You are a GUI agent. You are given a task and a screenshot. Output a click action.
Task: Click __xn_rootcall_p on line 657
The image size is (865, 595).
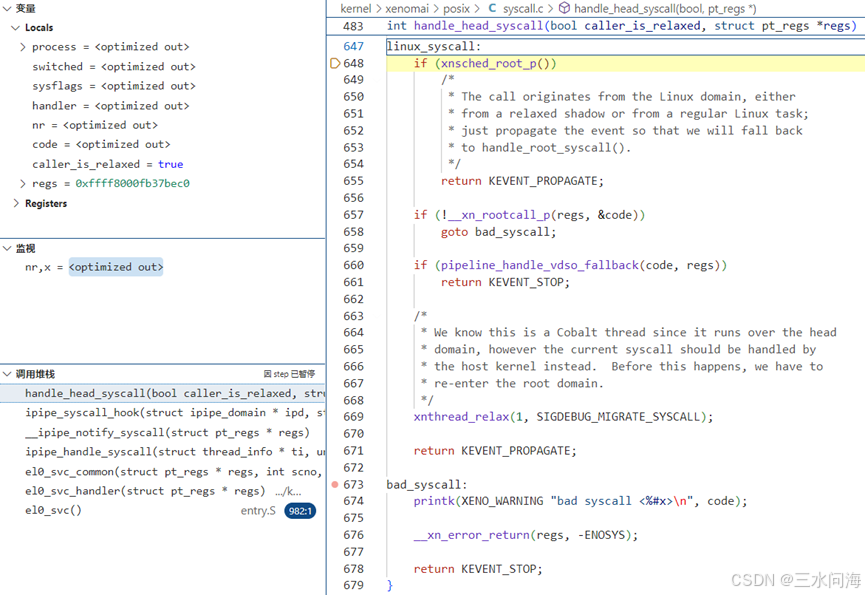tap(498, 215)
